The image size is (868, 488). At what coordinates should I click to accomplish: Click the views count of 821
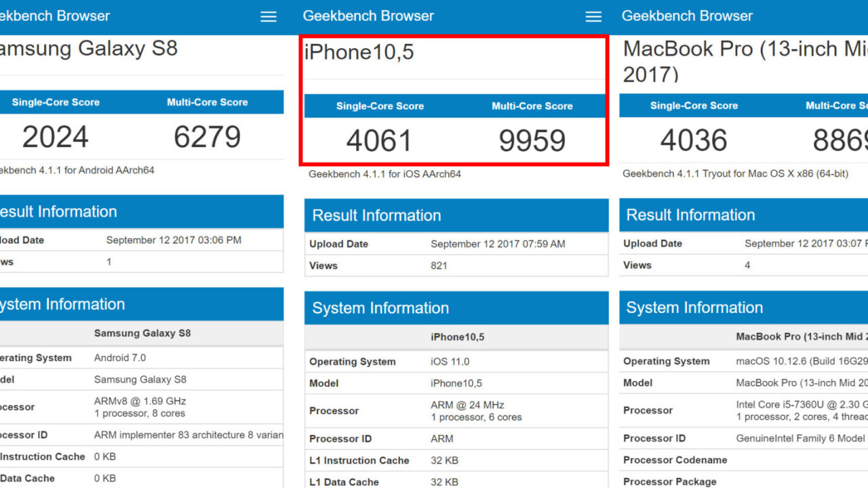pos(439,266)
